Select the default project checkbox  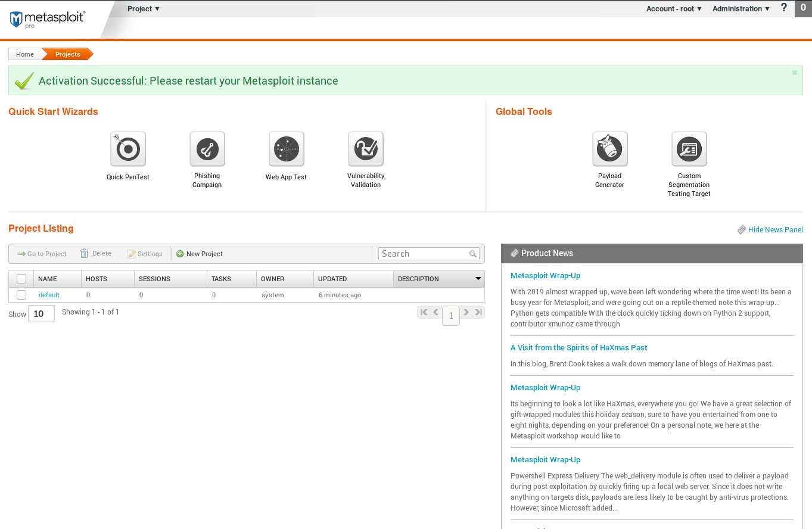tap(21, 295)
